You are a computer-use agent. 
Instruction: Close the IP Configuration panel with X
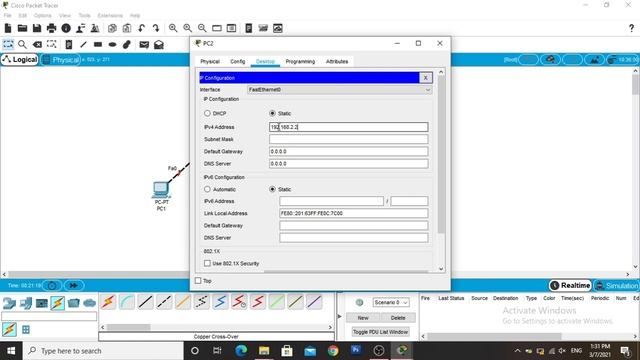coord(425,78)
